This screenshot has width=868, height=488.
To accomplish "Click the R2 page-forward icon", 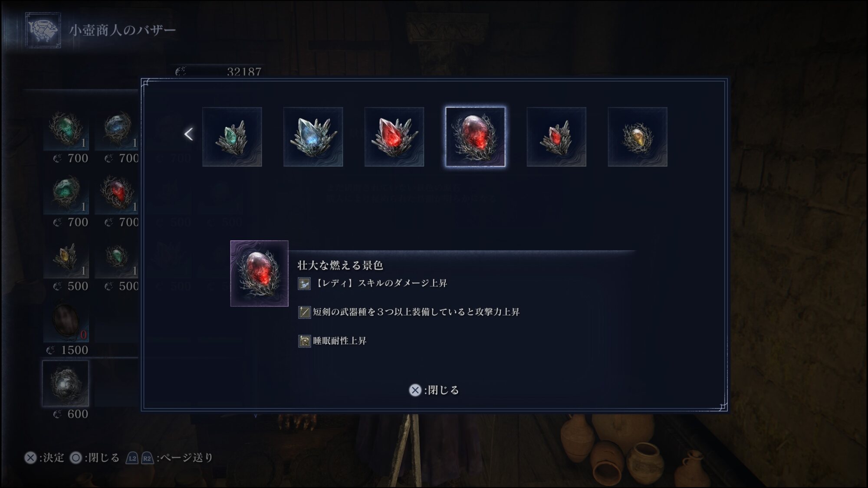I will pos(148,458).
